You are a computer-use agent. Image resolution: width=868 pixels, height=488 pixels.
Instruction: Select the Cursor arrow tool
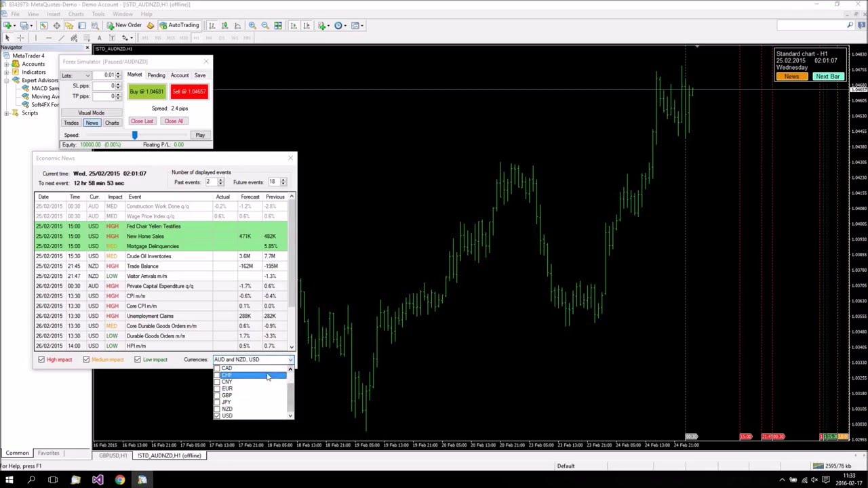[7, 38]
